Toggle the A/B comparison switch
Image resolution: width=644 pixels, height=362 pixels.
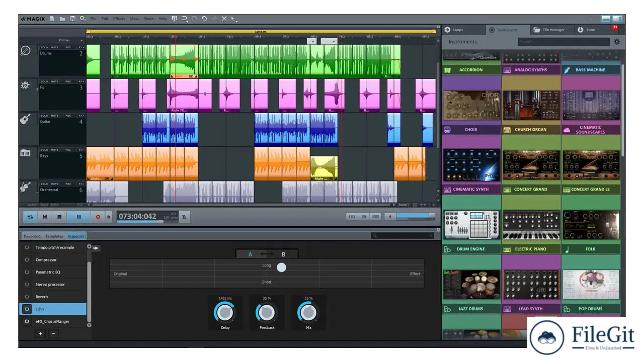click(267, 254)
